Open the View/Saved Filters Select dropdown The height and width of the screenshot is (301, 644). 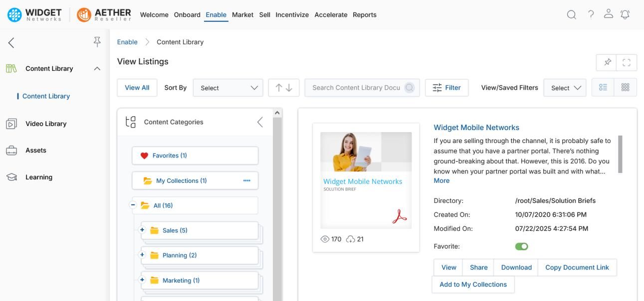(x=565, y=88)
